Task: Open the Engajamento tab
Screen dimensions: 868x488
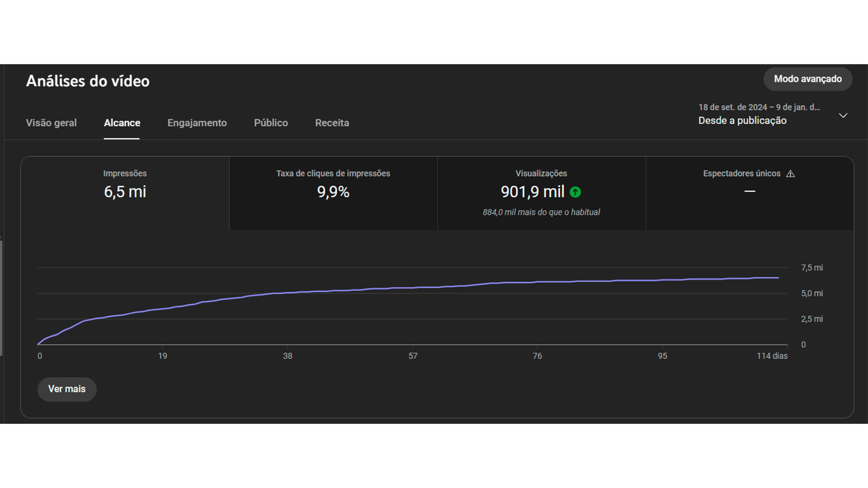Action: pyautogui.click(x=197, y=123)
